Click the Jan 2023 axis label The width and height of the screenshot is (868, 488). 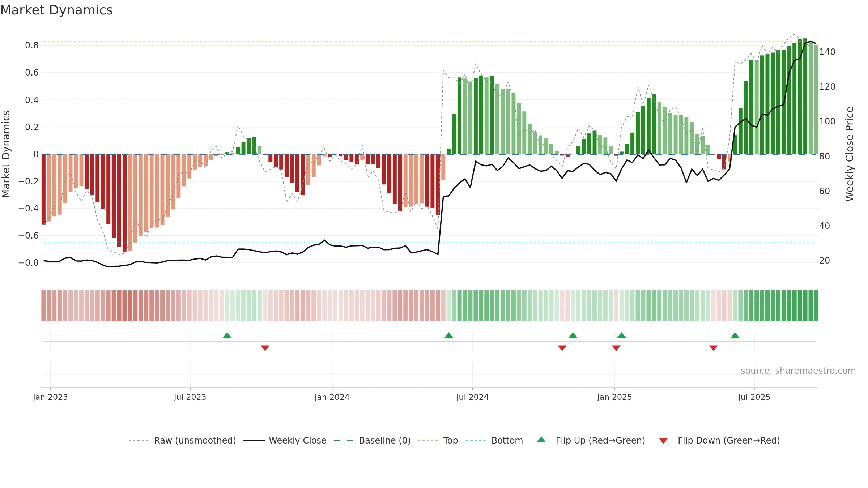pyautogui.click(x=50, y=397)
